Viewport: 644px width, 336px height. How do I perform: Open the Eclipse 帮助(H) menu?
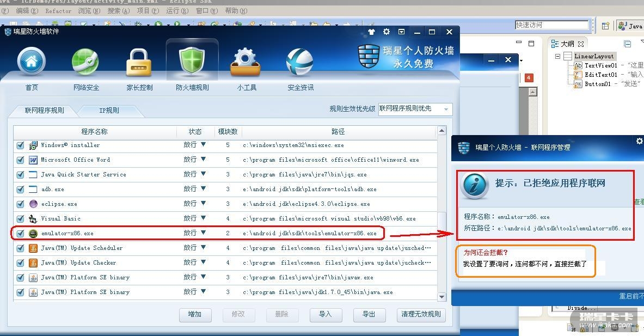click(x=236, y=11)
